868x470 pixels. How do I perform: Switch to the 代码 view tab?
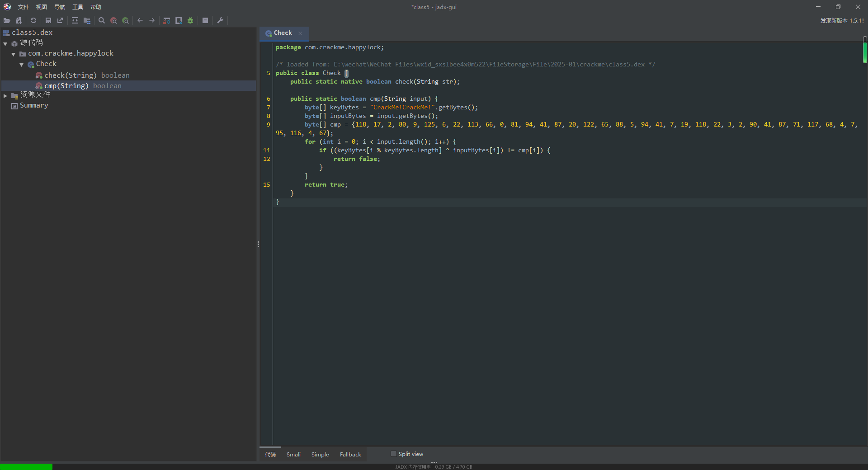[270, 454]
